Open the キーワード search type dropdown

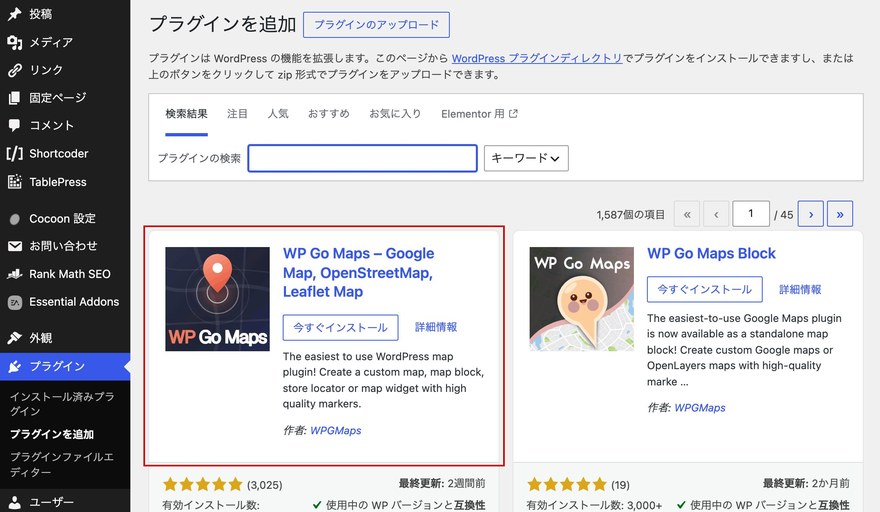tap(526, 158)
